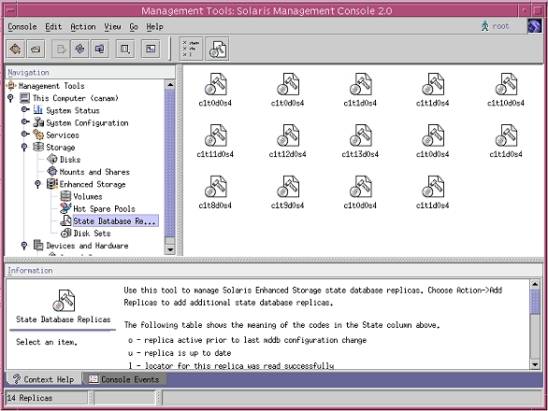Click the swirl logo icon at top right
The width and height of the screenshot is (548, 411).
coord(534,26)
